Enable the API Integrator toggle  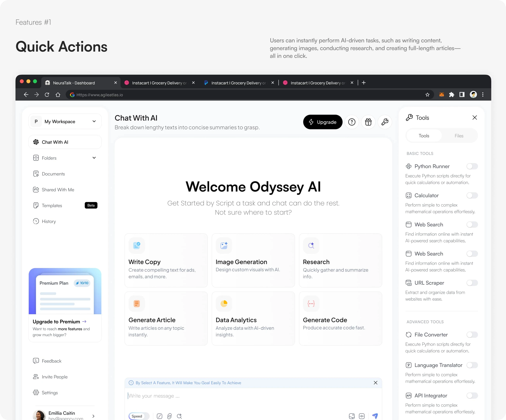(472, 395)
